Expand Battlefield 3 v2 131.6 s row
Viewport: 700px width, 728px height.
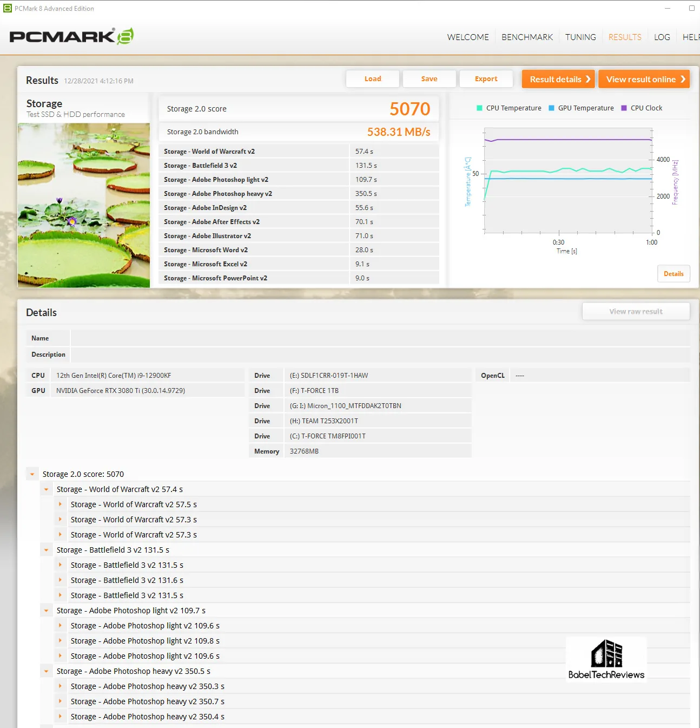click(60, 580)
